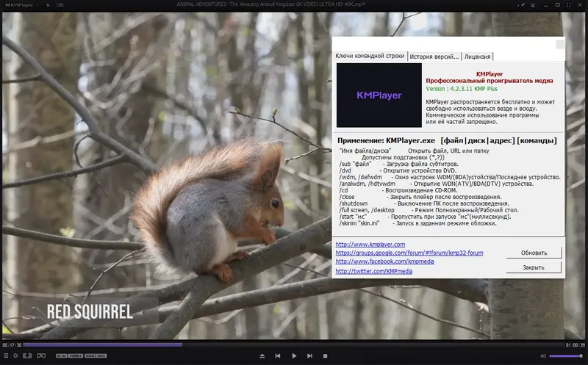588x365 pixels.
Task: Skip to next track
Action: pyautogui.click(x=309, y=355)
